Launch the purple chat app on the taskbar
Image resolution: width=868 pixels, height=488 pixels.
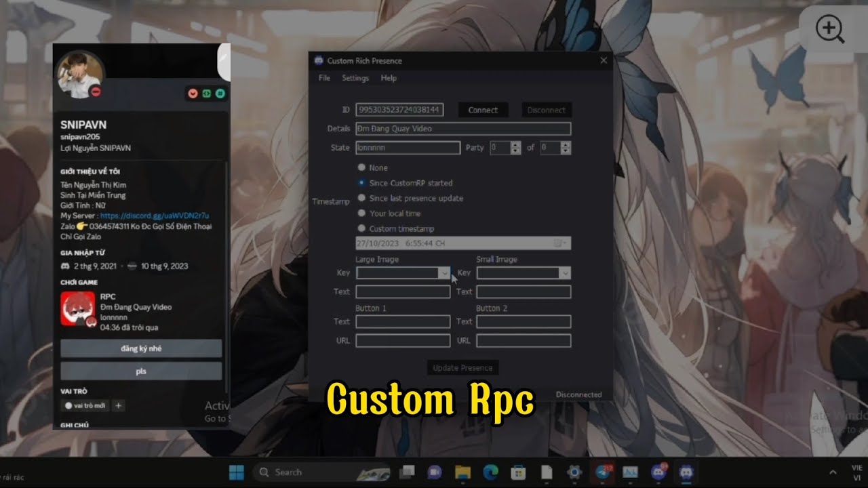[x=434, y=472]
